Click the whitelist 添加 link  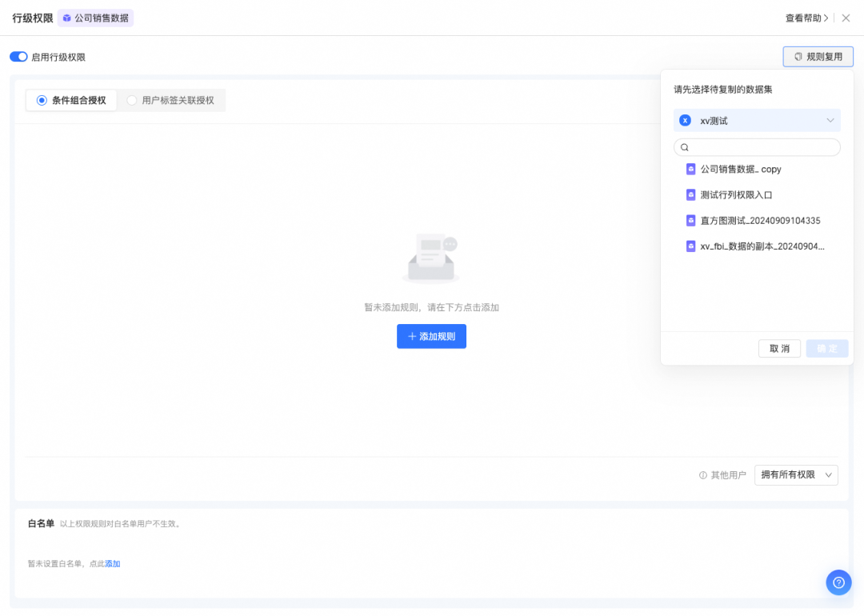(113, 564)
